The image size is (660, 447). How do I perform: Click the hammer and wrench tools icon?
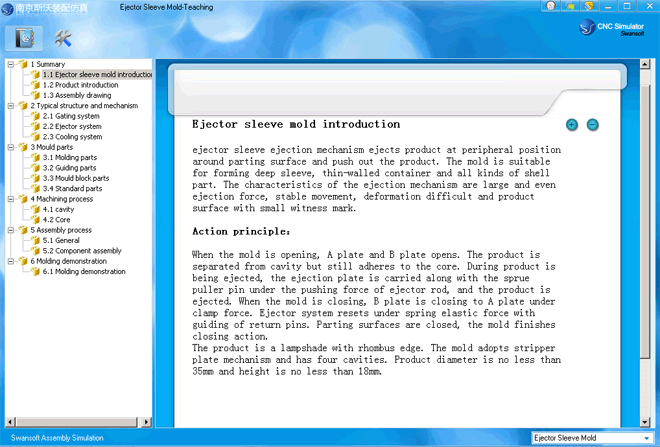(x=63, y=38)
